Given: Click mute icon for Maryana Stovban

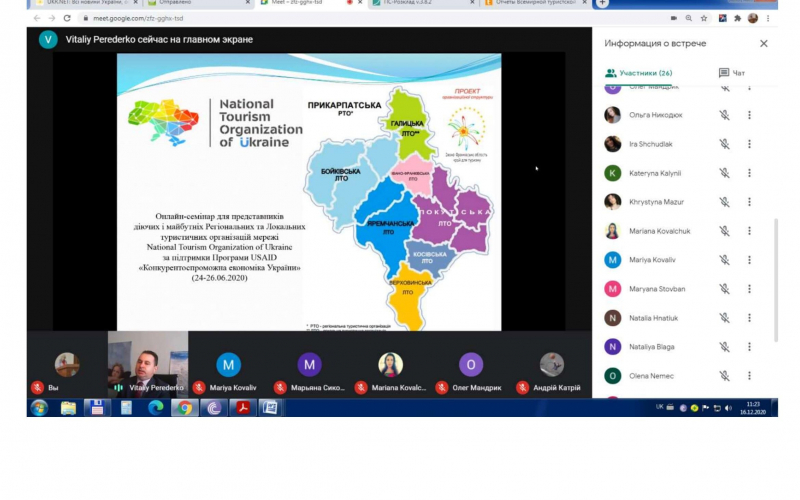Looking at the screenshot, I should (x=724, y=289).
